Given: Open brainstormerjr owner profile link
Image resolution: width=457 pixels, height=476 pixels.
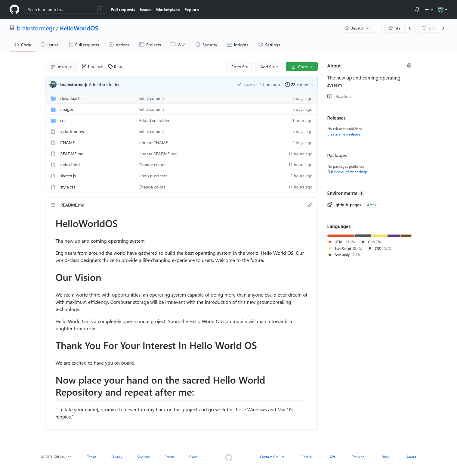Looking at the screenshot, I should (x=36, y=28).
